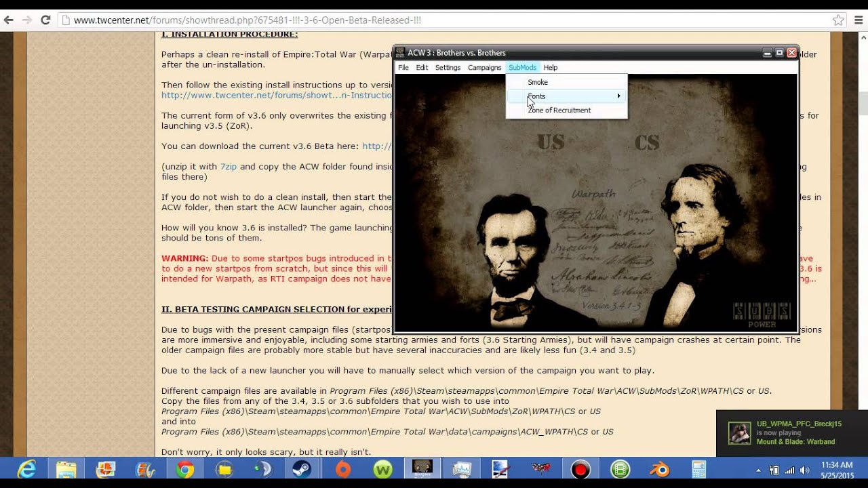
Task: Open the Chrome hamburger menu
Action: (x=858, y=20)
